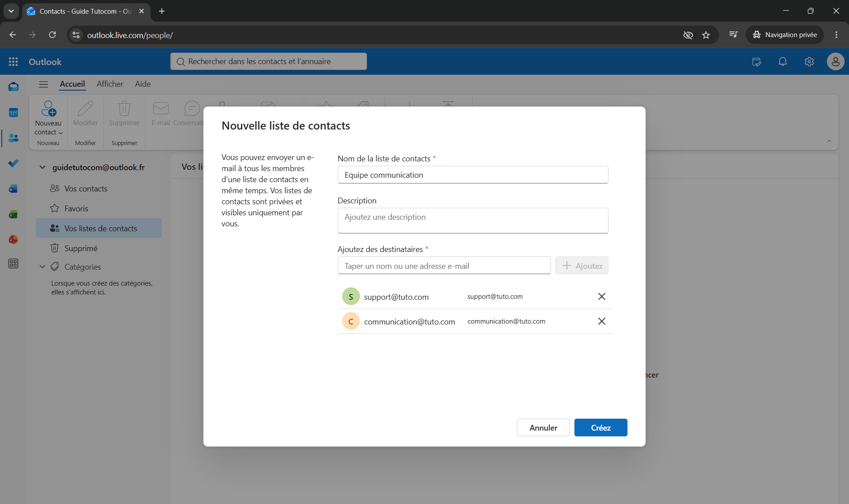This screenshot has width=849, height=504.
Task: Open Outlook settings gear
Action: [809, 62]
